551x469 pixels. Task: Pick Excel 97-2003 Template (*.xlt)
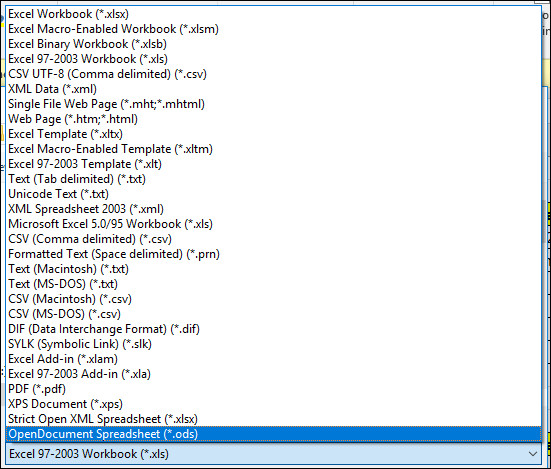pos(273,164)
